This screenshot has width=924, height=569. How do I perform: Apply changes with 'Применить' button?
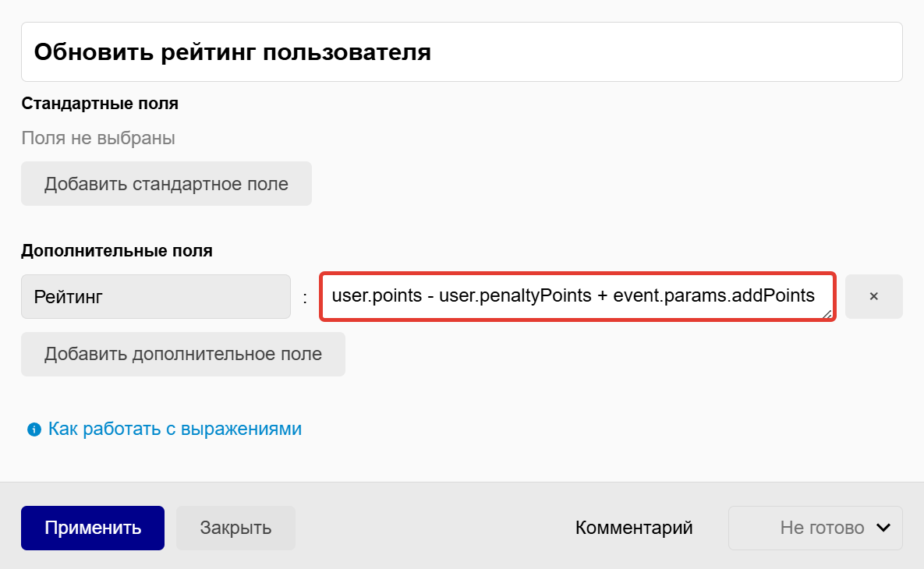93,528
